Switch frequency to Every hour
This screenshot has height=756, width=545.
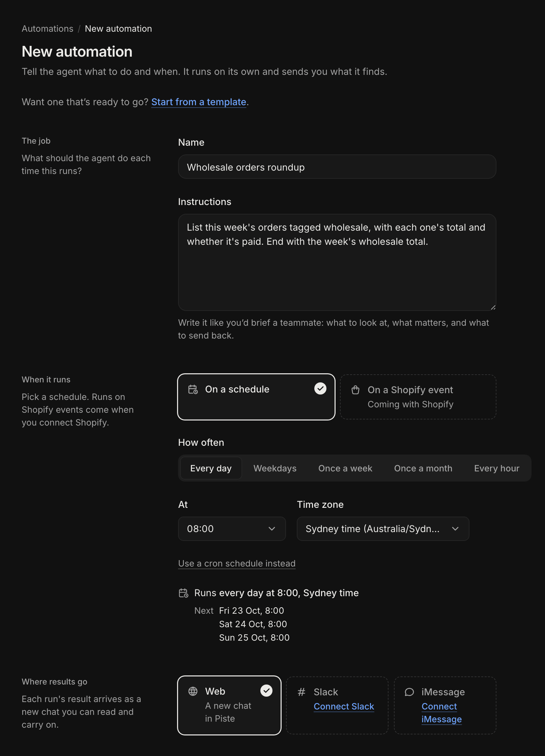(x=497, y=468)
